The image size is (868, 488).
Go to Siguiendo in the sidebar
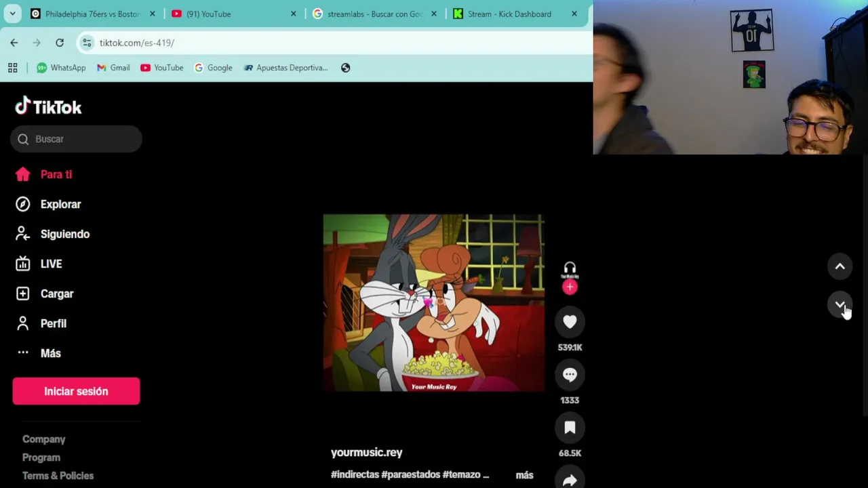(x=52, y=234)
